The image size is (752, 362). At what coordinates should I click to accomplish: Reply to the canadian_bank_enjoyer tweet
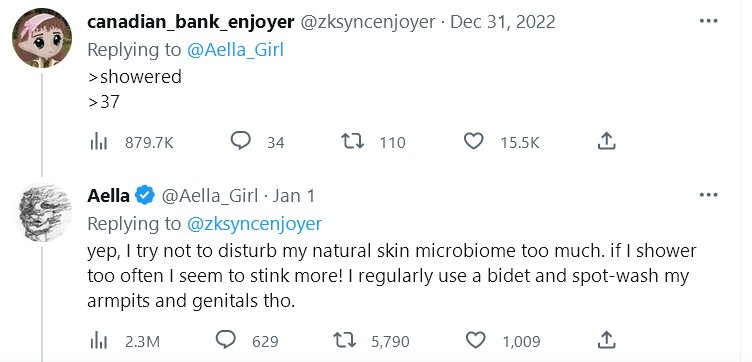coord(240,141)
